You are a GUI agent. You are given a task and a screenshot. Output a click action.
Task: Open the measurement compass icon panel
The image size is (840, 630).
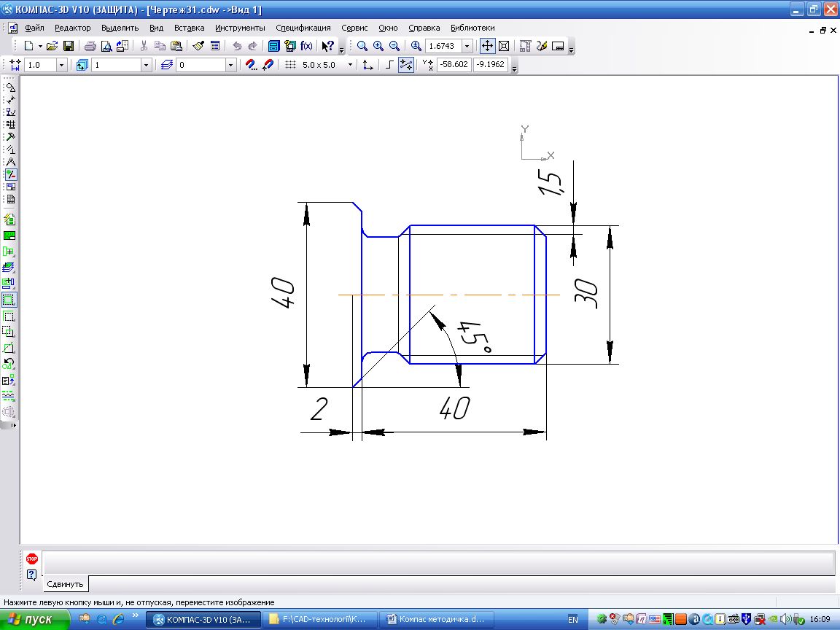10,162
